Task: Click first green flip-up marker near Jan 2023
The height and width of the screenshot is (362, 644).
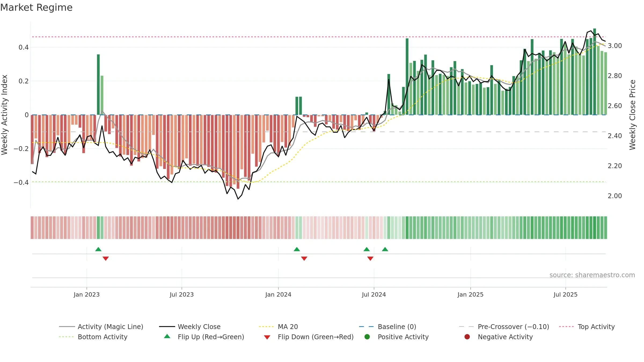Action: [x=98, y=249]
